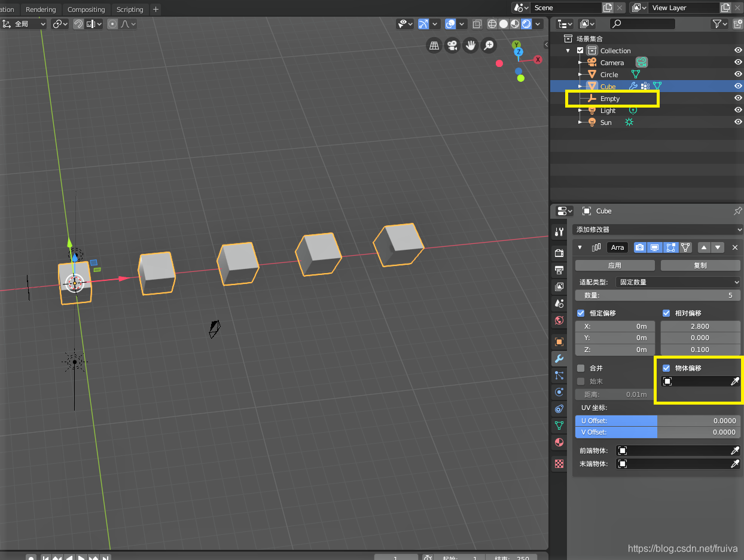Open the Particles properties tab
The image size is (744, 560).
tap(559, 375)
